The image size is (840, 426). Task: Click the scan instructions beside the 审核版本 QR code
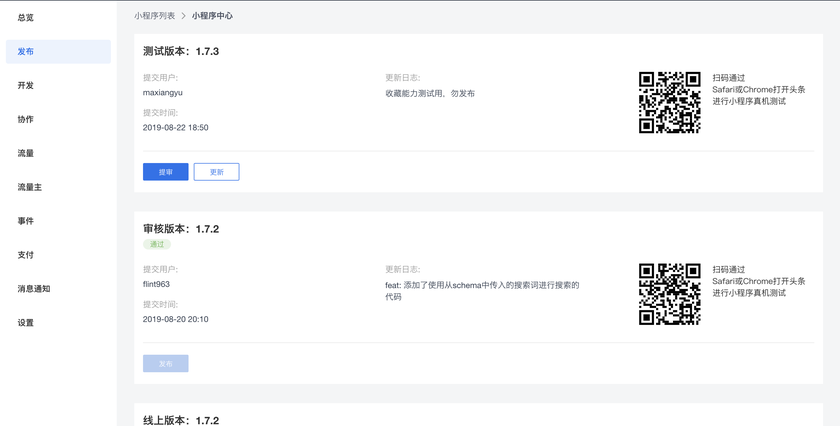click(759, 281)
